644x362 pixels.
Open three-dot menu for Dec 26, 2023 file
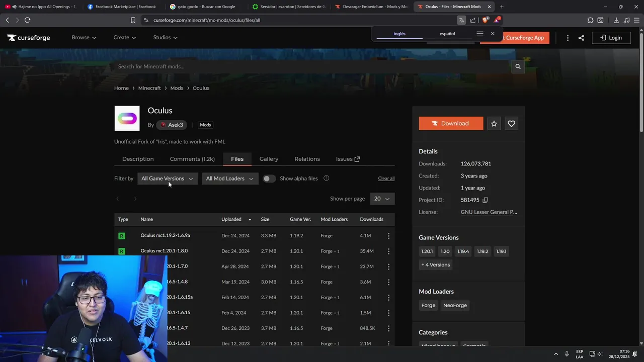click(388, 328)
